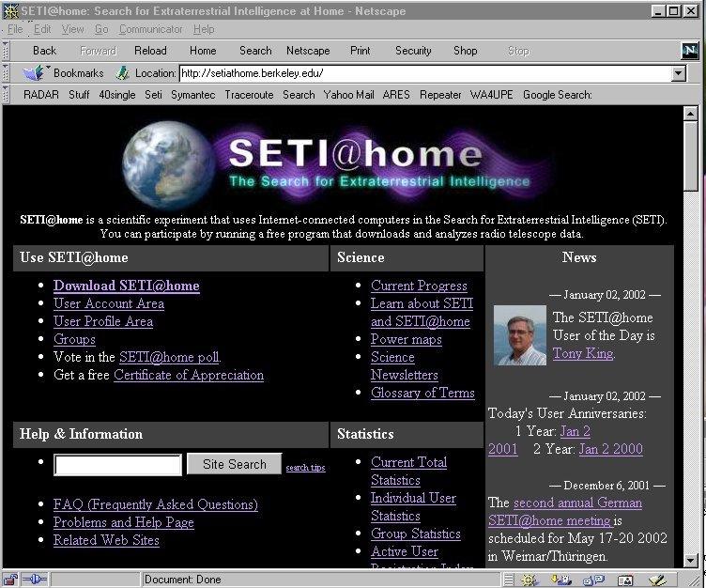Open Composer pencil icon in component bar
Viewport: 706px width, 588px height.
pyautogui.click(x=658, y=580)
